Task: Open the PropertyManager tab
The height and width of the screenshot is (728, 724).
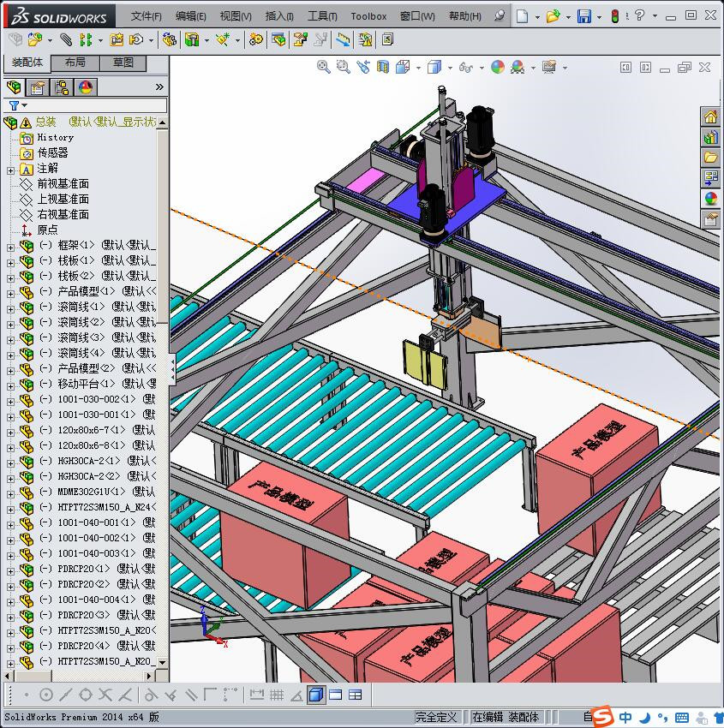Action: (38, 87)
